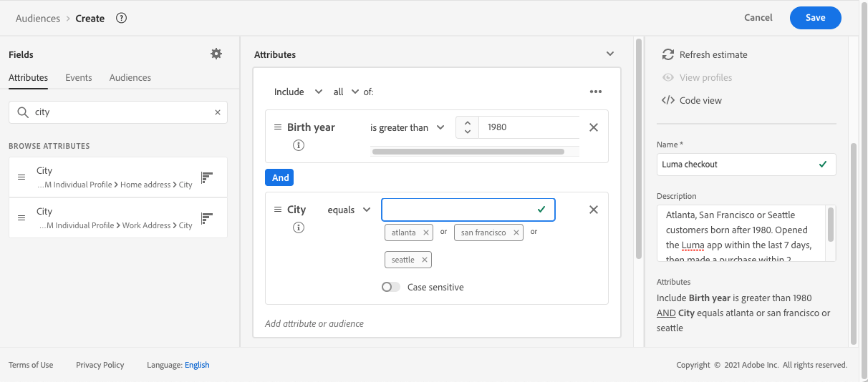Click Work Address City summary icon
The image size is (868, 382).
pyautogui.click(x=208, y=218)
